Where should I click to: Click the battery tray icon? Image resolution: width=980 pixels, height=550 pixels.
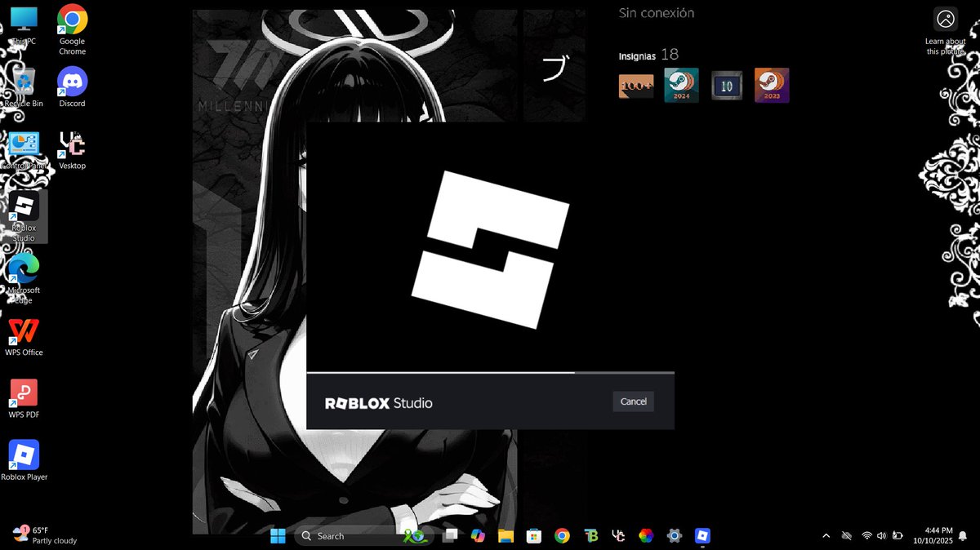(898, 536)
